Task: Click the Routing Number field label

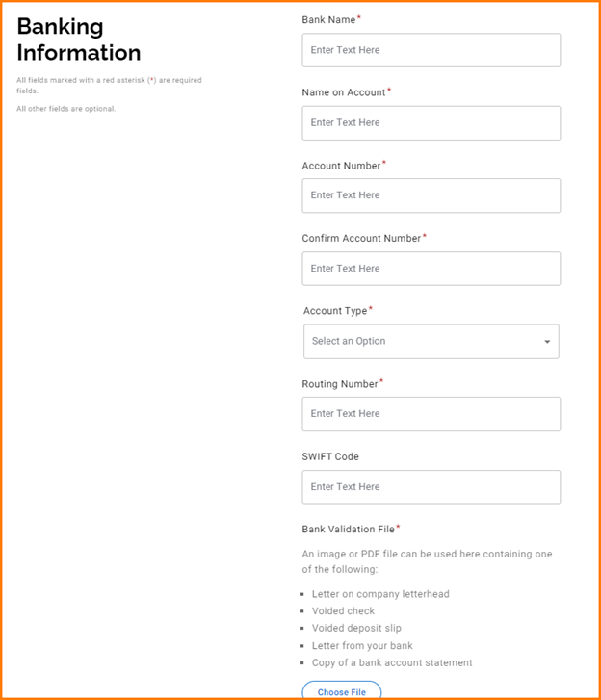Action: click(340, 384)
